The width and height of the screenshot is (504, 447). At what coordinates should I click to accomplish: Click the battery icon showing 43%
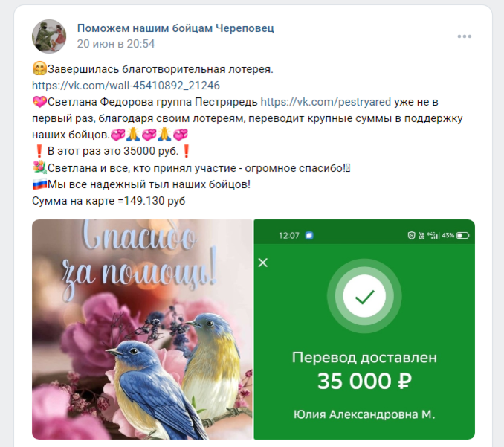pos(463,236)
